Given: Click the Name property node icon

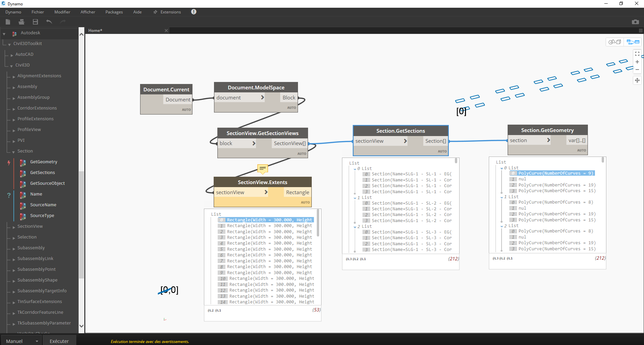Looking at the screenshot, I should 23,195.
